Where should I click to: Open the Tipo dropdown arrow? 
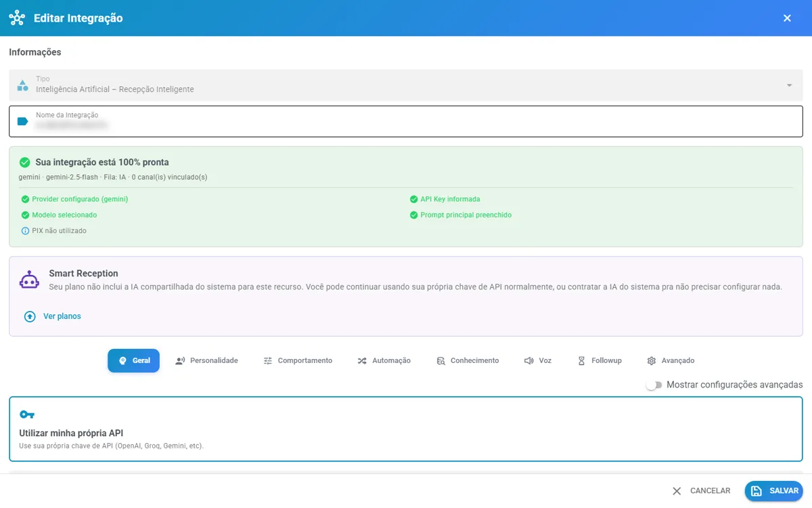tap(789, 85)
